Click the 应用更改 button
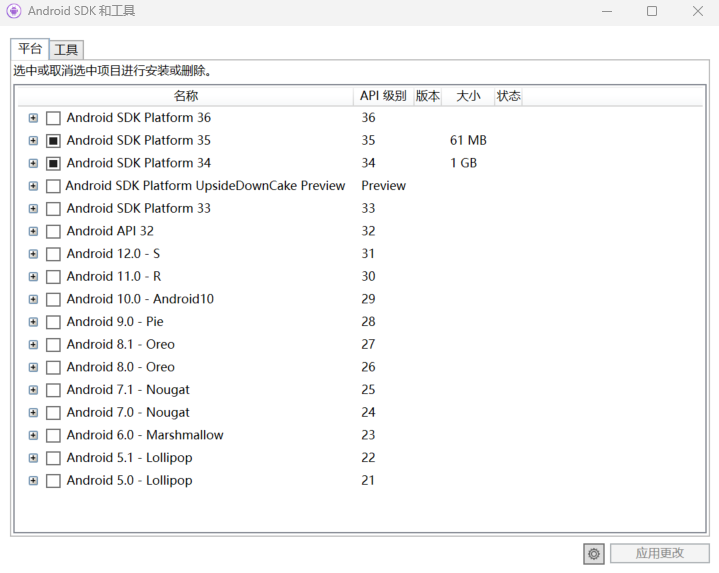The image size is (719, 573). (659, 553)
